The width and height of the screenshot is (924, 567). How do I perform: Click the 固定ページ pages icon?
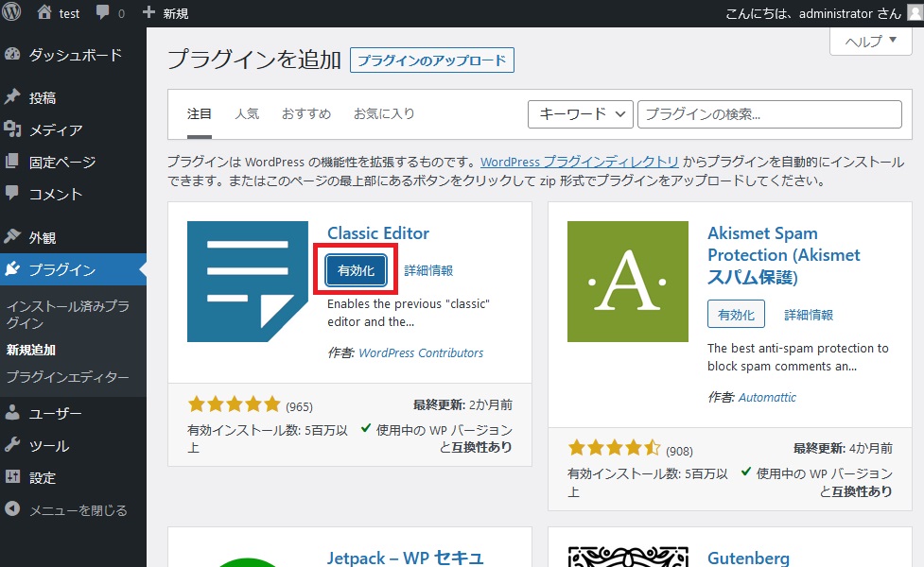12,161
